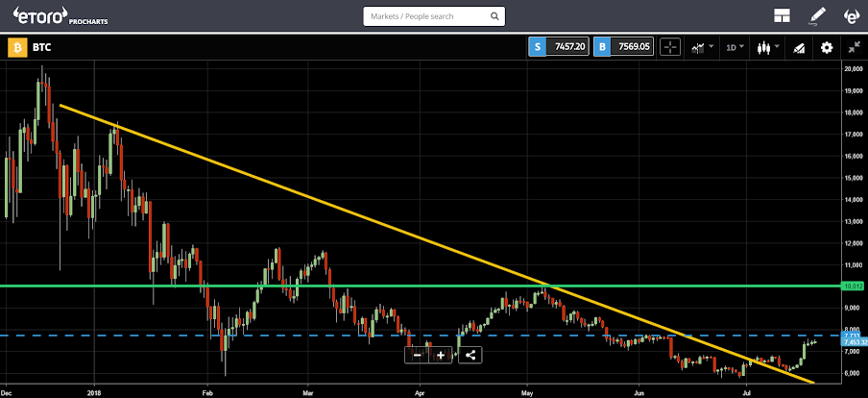Zoom out with the minus button

click(417, 356)
